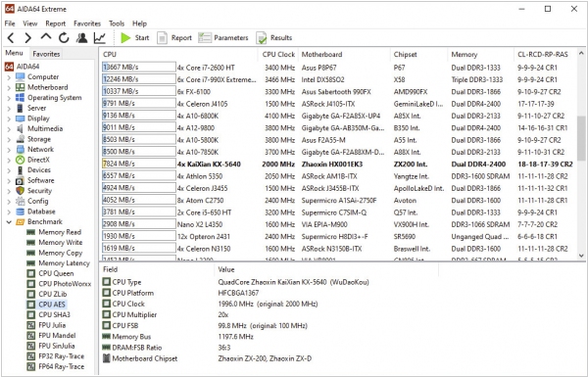
Task: Expand the Server tree node
Action: [x=9, y=109]
